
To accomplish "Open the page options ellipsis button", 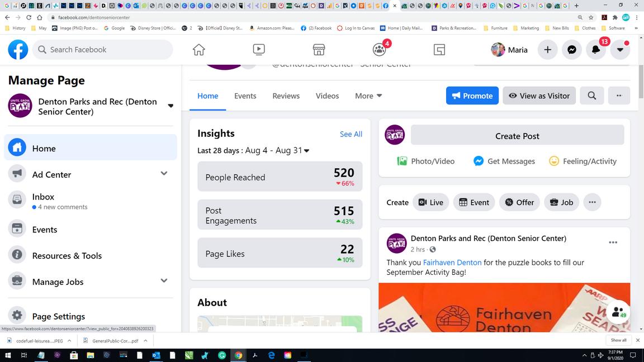I will [x=619, y=96].
